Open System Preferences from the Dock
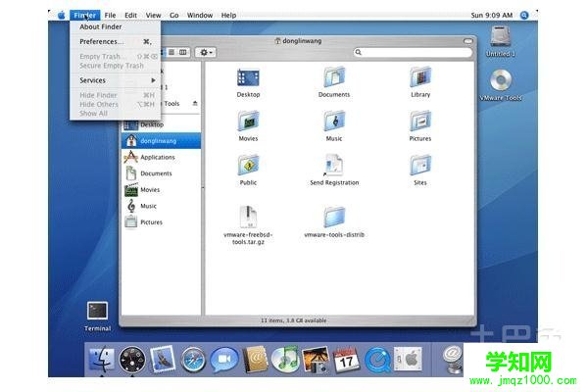The image size is (588, 392). 409,359
